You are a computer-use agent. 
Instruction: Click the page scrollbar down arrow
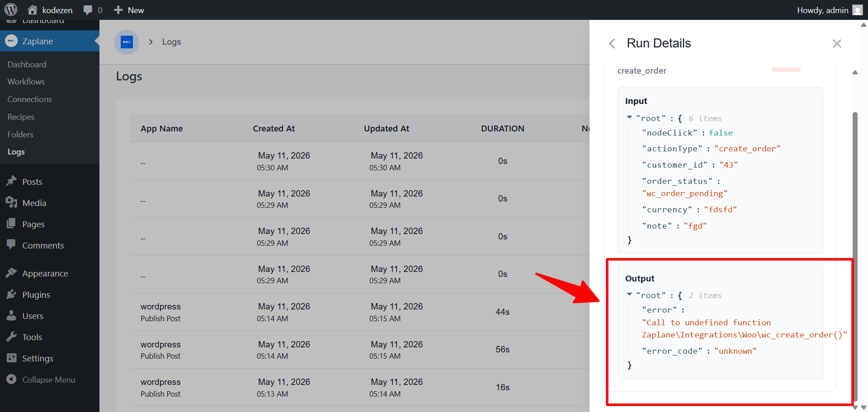click(863, 407)
